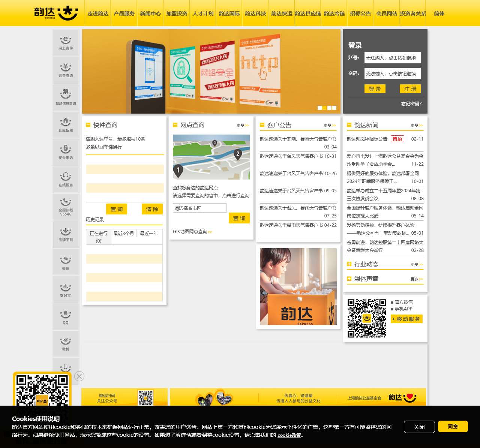Click the 韵达 Express logo in header

(56, 13)
